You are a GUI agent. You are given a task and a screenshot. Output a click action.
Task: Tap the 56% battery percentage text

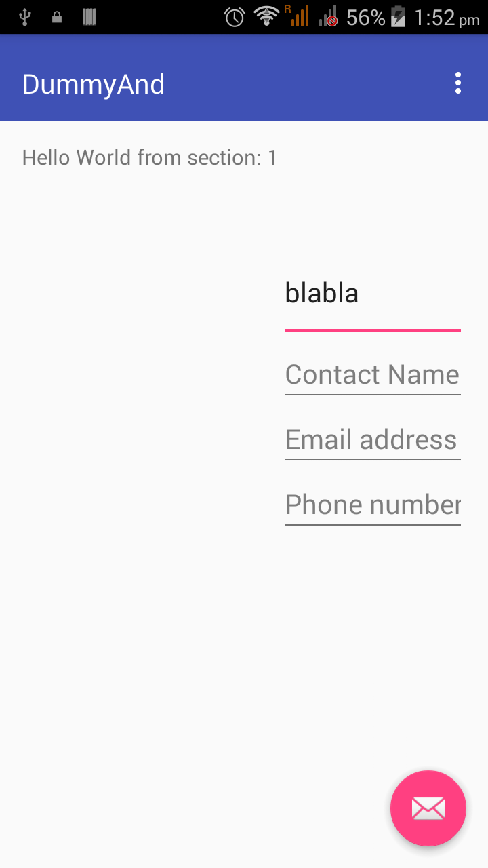pyautogui.click(x=365, y=17)
